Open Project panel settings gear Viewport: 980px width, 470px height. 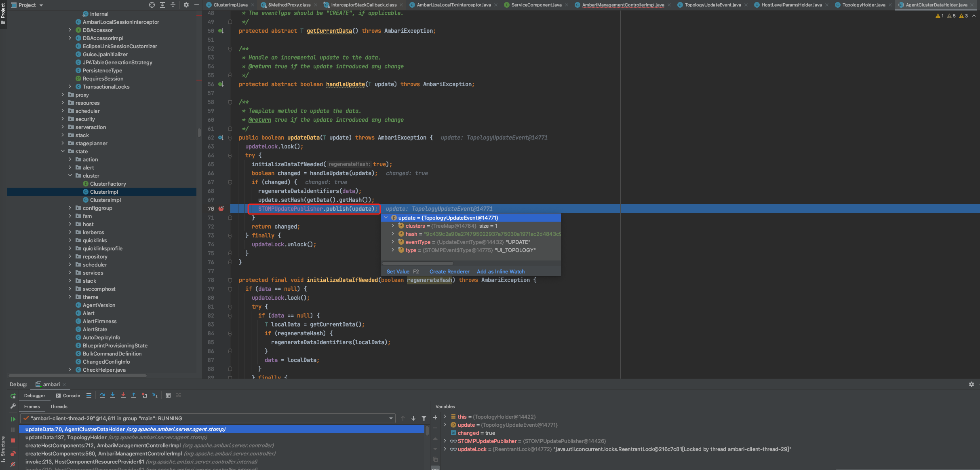186,5
